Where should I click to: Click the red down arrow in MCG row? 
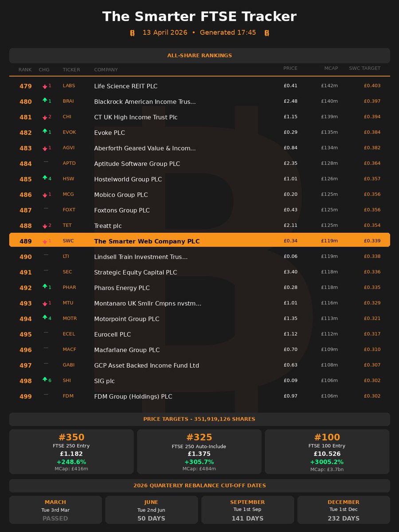[x=45, y=195]
